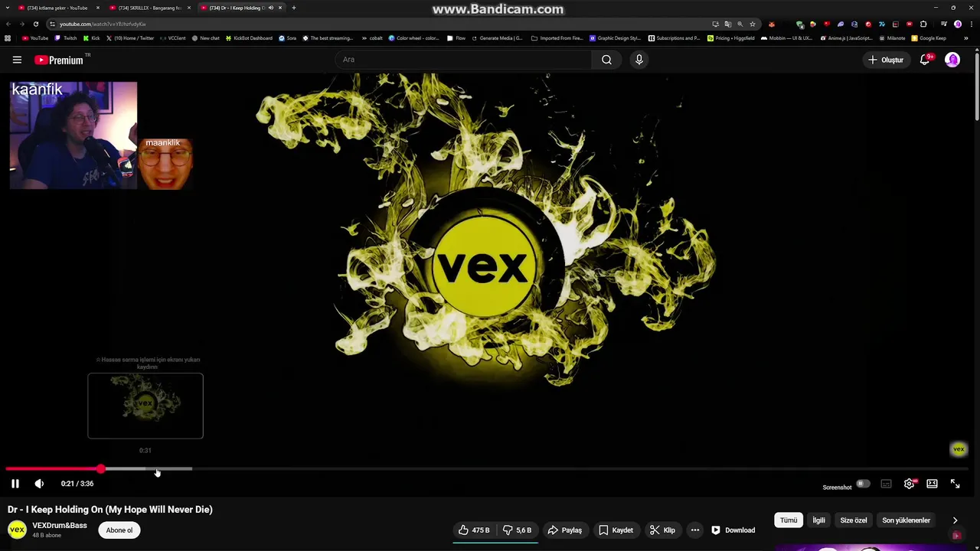Switch to the SKRILLEX Bangarang browser tab

(x=149, y=8)
